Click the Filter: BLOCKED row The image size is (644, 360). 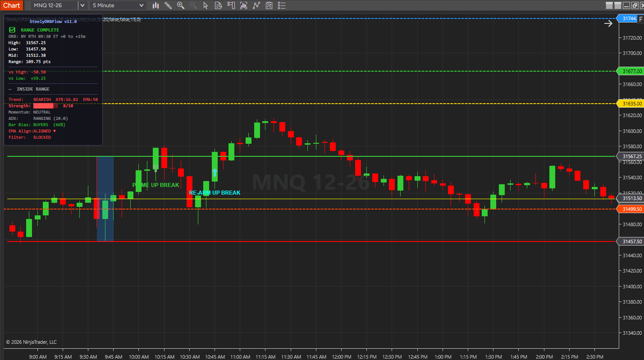(30, 137)
